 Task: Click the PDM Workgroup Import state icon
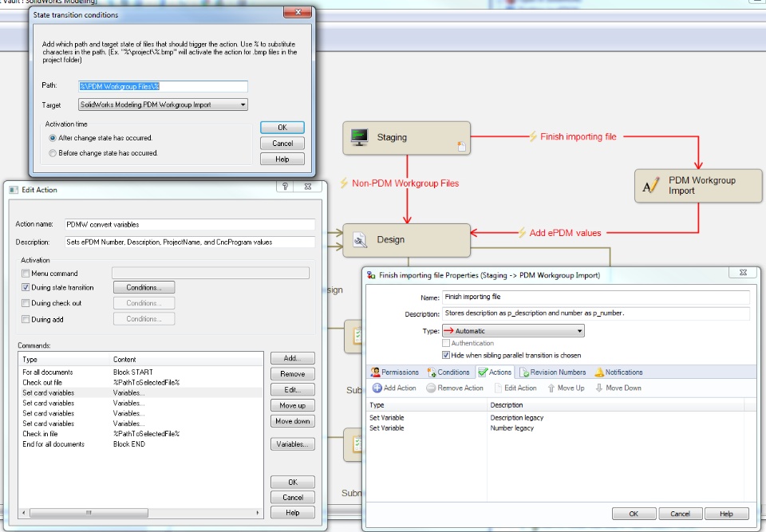(x=651, y=185)
